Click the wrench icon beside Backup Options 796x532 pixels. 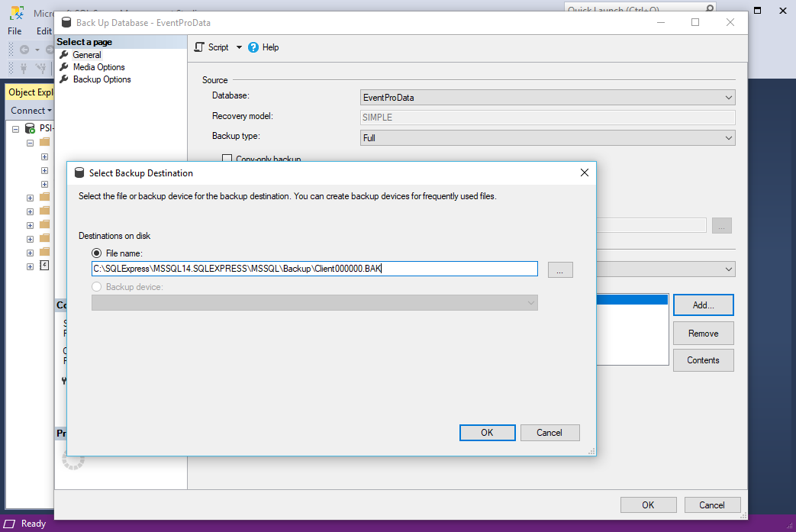coord(64,79)
